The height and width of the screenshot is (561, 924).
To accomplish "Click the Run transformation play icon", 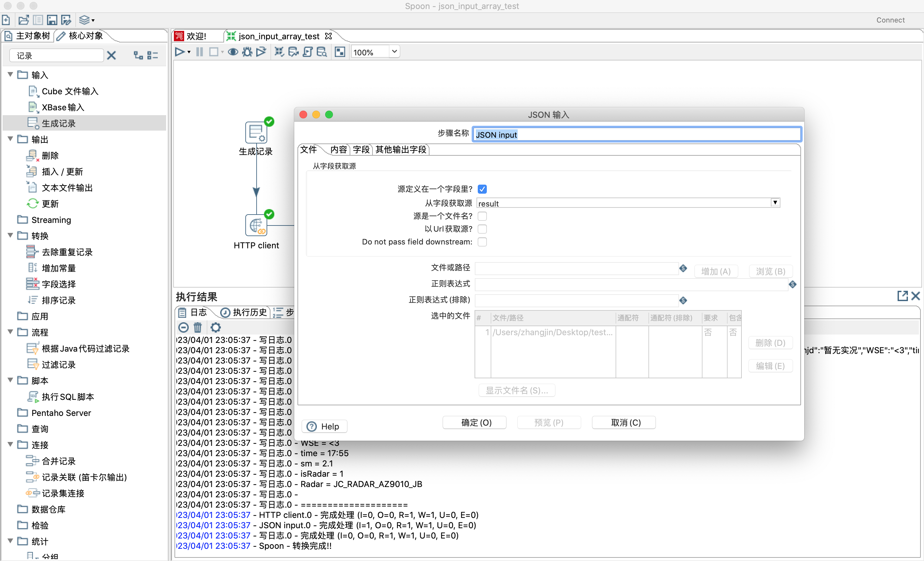I will click(180, 52).
